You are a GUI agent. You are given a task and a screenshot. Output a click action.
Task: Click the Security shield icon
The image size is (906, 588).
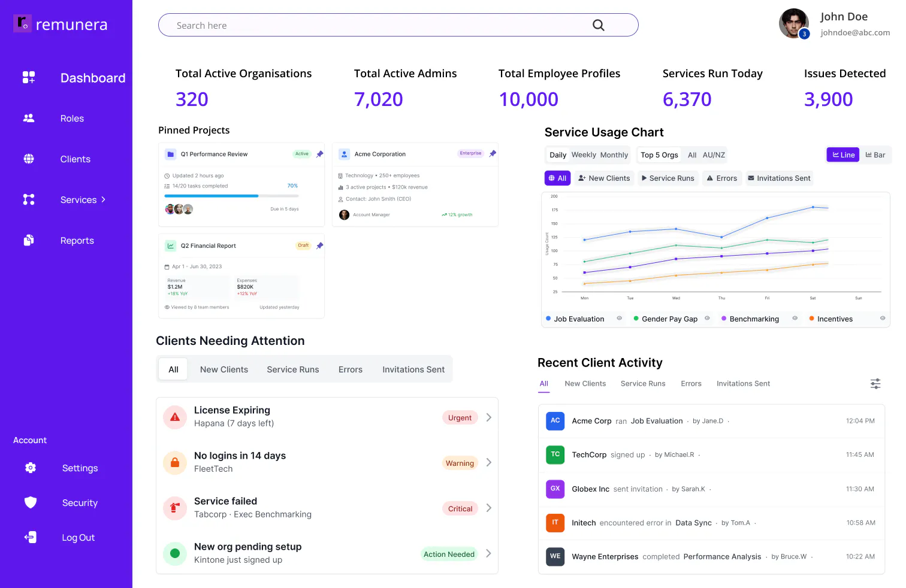(x=30, y=502)
